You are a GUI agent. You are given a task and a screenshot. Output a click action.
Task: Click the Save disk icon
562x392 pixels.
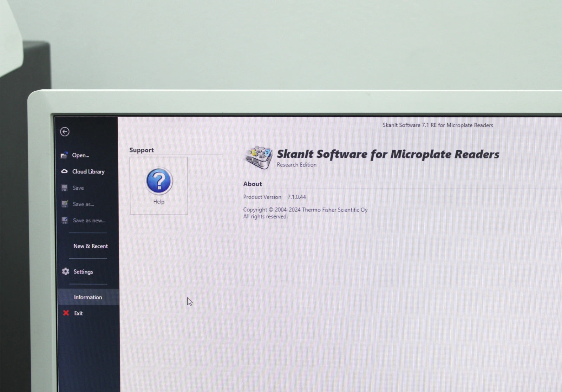point(64,188)
